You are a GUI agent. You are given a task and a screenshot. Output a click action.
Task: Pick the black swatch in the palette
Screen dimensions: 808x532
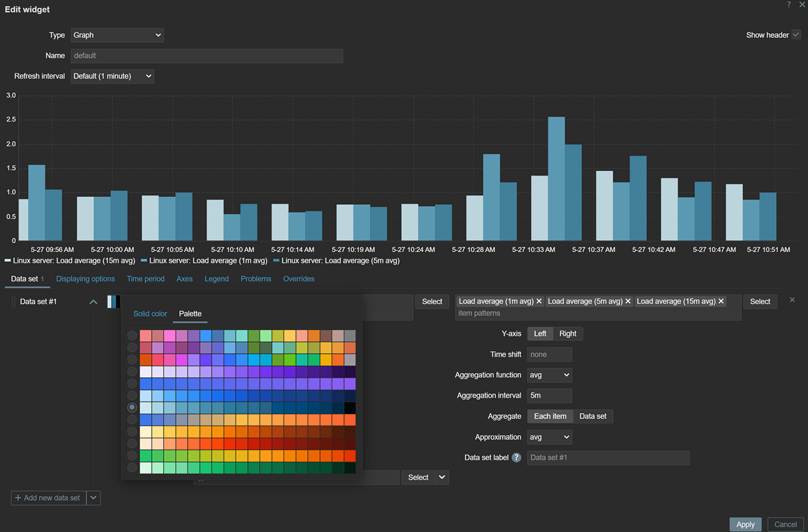pos(349,408)
